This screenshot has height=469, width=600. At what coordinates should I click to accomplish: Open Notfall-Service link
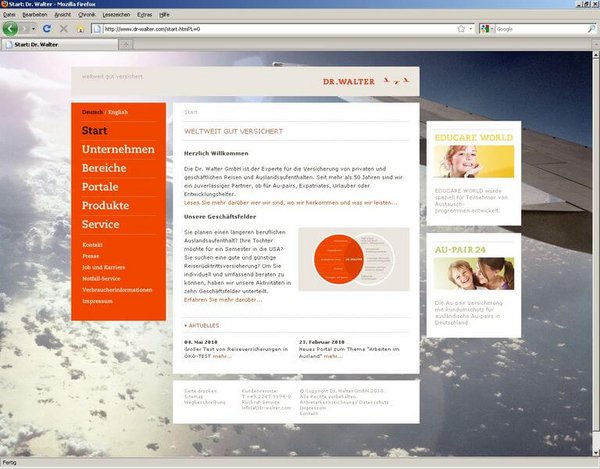tap(101, 278)
